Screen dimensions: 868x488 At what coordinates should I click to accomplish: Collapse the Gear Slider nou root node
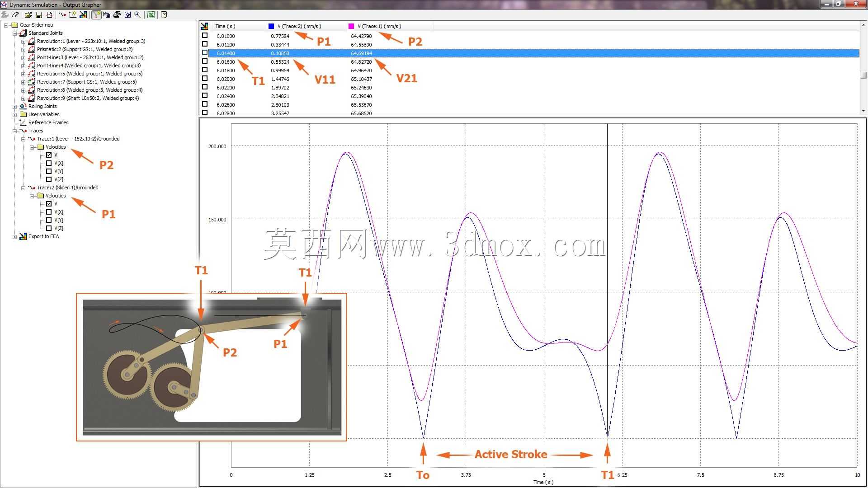(x=6, y=25)
